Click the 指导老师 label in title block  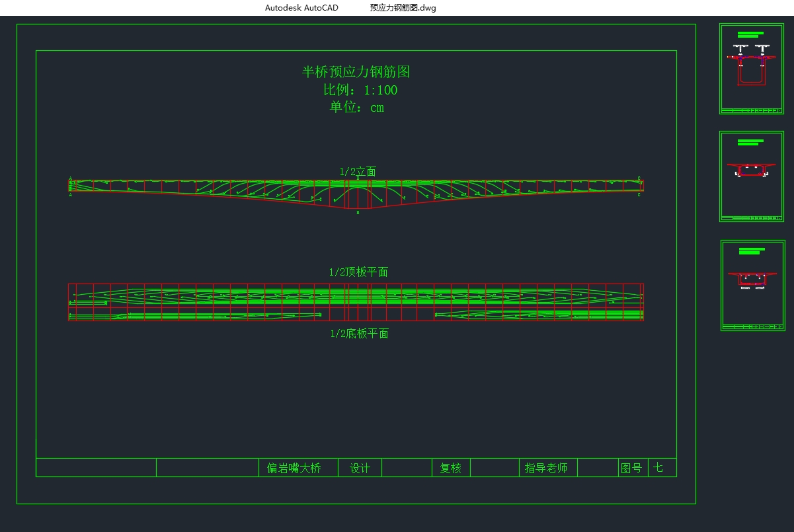pyautogui.click(x=546, y=468)
